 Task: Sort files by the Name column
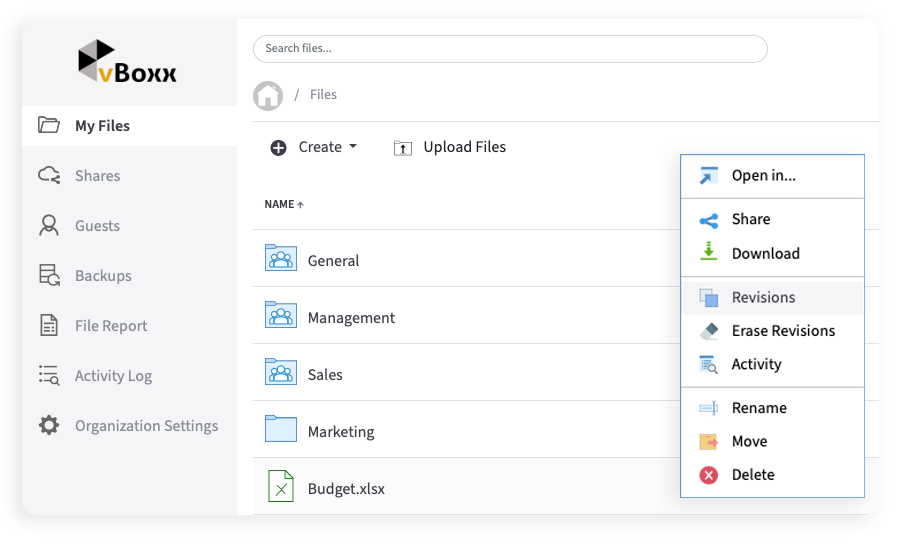point(283,204)
